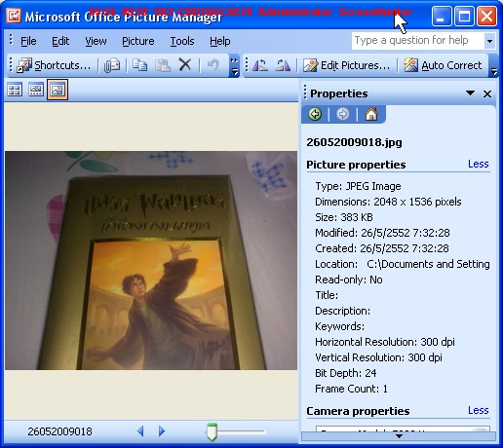Open the View menu
This screenshot has height=448, width=503.
pos(96,41)
